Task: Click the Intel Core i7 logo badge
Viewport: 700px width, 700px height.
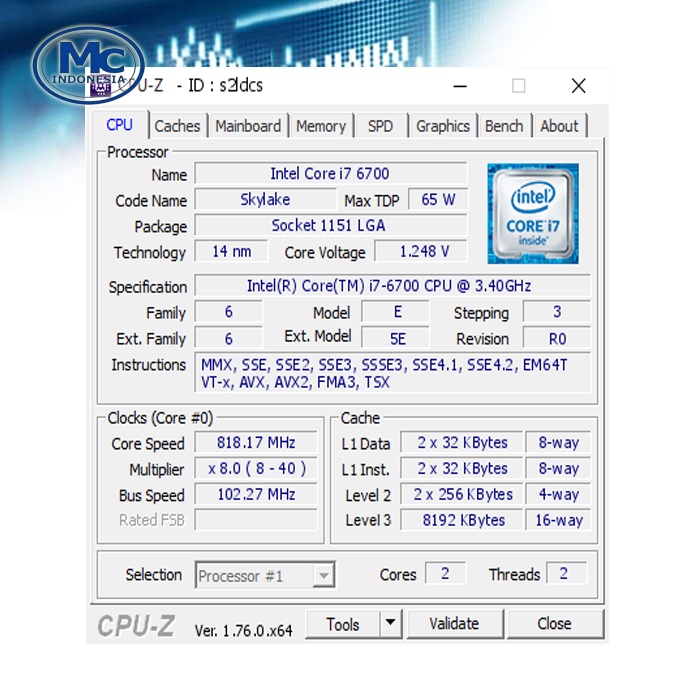Action: pyautogui.click(x=532, y=214)
